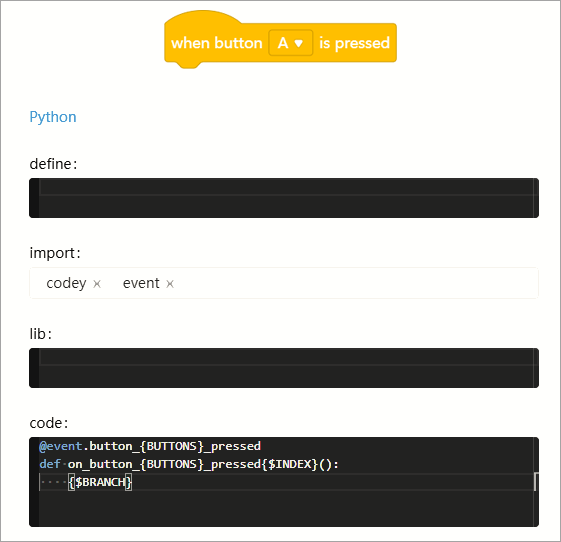Click inside the define code editor
The image size is (561, 542).
pyautogui.click(x=284, y=198)
